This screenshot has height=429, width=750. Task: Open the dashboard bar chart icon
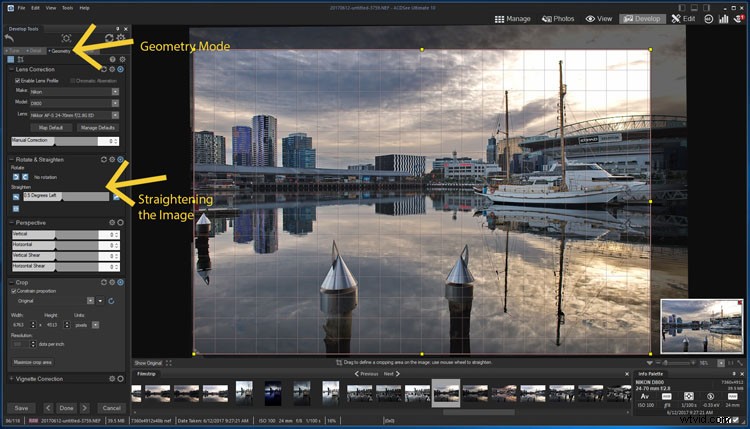pos(724,19)
